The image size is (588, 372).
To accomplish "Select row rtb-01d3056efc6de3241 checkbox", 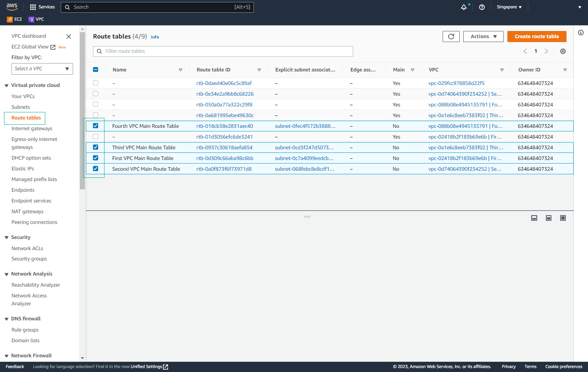I will pyautogui.click(x=95, y=137).
